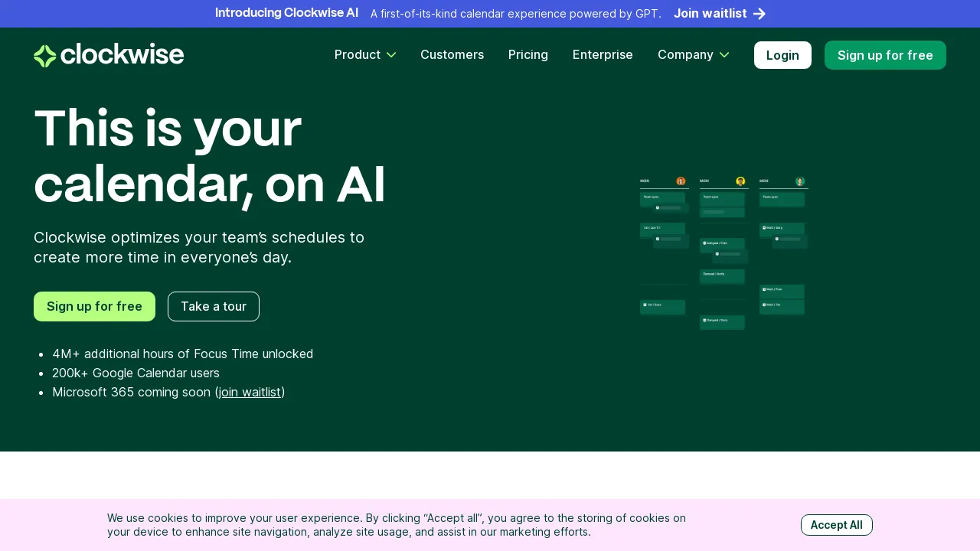Click the 4M+ additional hours bullet text
The height and width of the screenshot is (551, 980).
click(182, 354)
